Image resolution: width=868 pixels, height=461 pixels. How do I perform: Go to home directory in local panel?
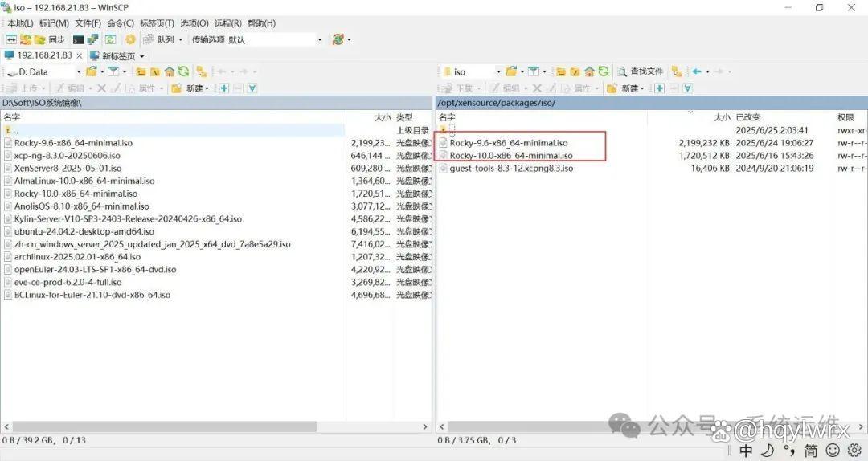point(170,71)
